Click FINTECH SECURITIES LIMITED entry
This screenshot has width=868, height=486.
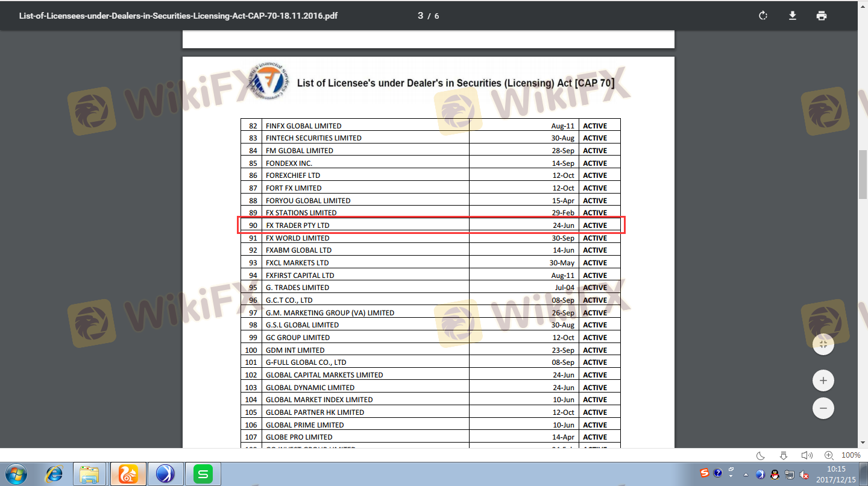(313, 138)
